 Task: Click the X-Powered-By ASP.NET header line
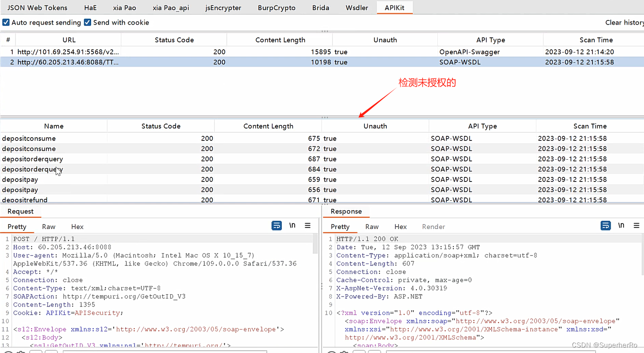pyautogui.click(x=379, y=296)
